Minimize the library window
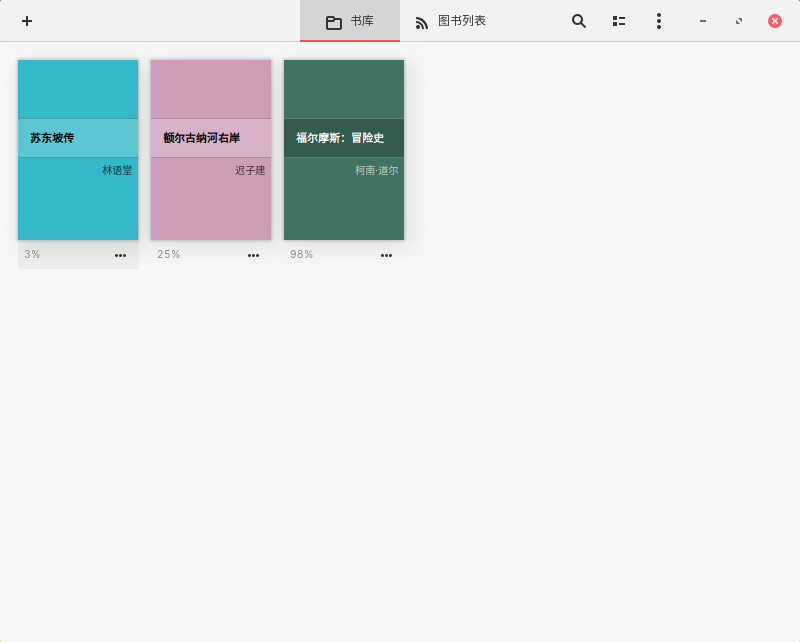The image size is (800, 642). pyautogui.click(x=703, y=21)
